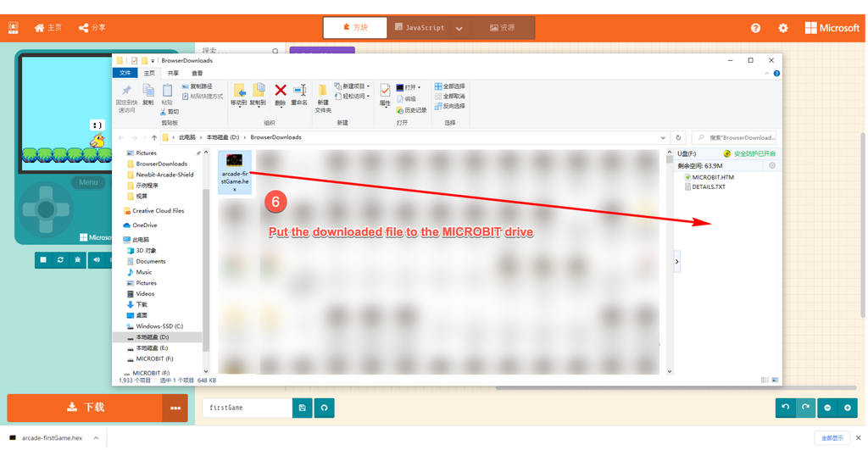
Task: Expand the JavaScript language dropdown arrow
Action: pyautogui.click(x=459, y=28)
